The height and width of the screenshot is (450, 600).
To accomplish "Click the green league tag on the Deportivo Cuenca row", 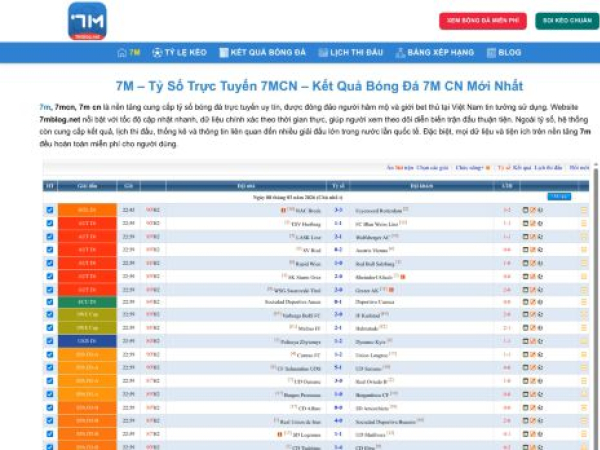I will pyautogui.click(x=87, y=302).
